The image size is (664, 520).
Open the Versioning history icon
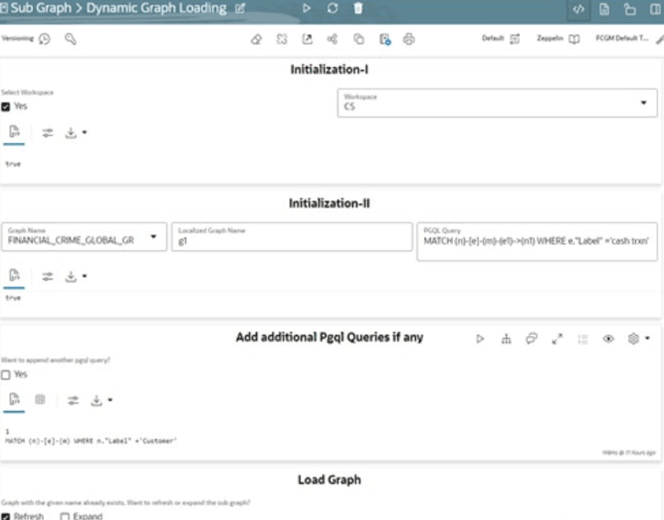click(x=44, y=39)
